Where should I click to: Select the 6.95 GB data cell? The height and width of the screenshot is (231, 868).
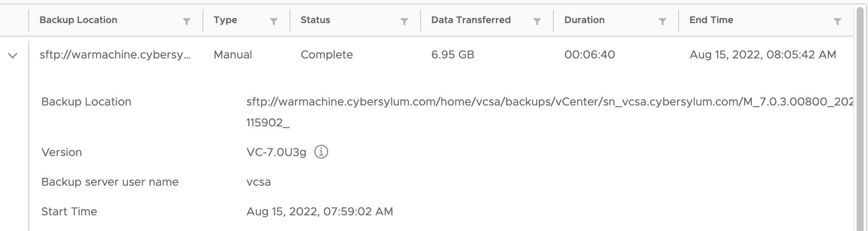click(x=453, y=55)
